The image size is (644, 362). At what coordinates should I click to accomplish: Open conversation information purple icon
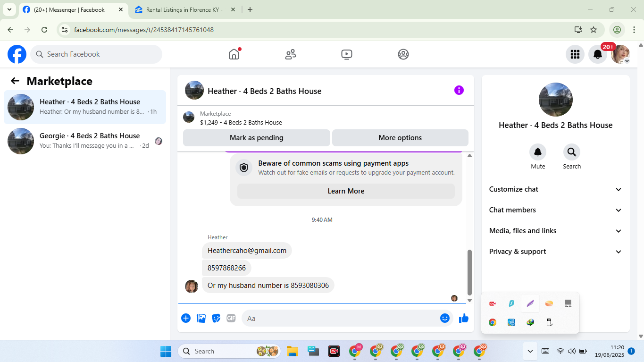[459, 90]
